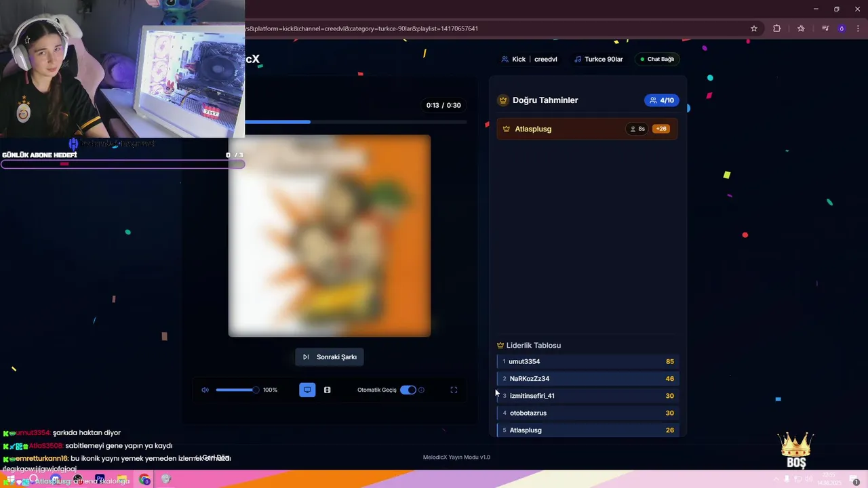
Task: Open the Windows Start button
Action: click(x=10, y=480)
